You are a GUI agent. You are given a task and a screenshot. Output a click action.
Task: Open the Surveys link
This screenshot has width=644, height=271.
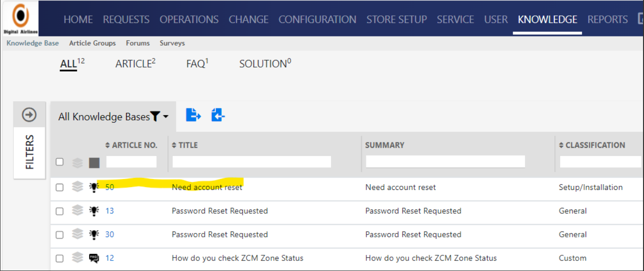(x=172, y=43)
